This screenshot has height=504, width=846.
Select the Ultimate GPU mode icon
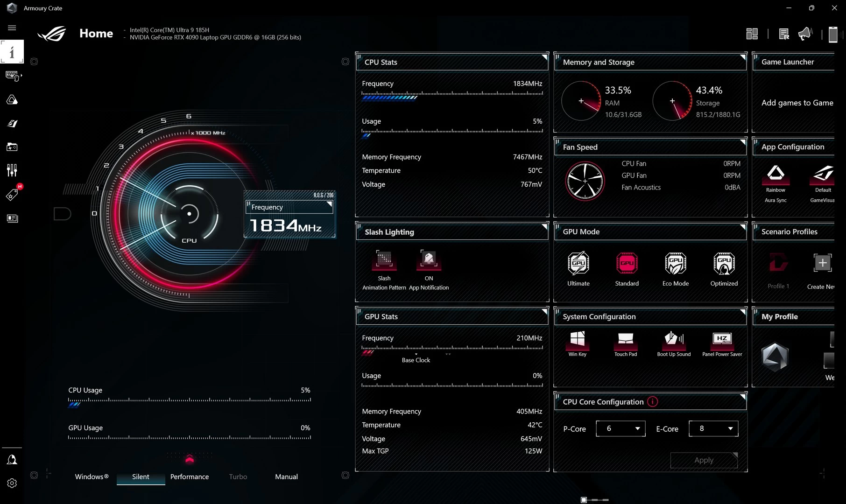pyautogui.click(x=578, y=264)
